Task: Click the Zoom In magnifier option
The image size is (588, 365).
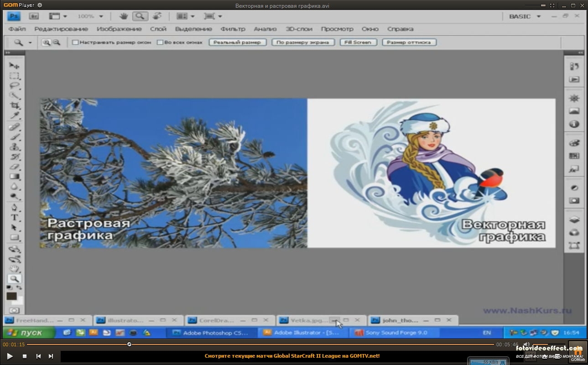Action: point(46,42)
